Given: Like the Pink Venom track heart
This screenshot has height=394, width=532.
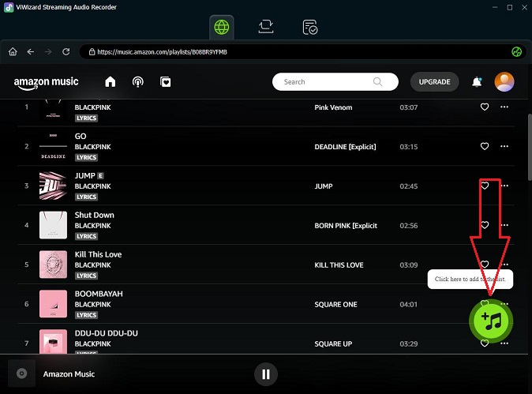Looking at the screenshot, I should [x=485, y=107].
